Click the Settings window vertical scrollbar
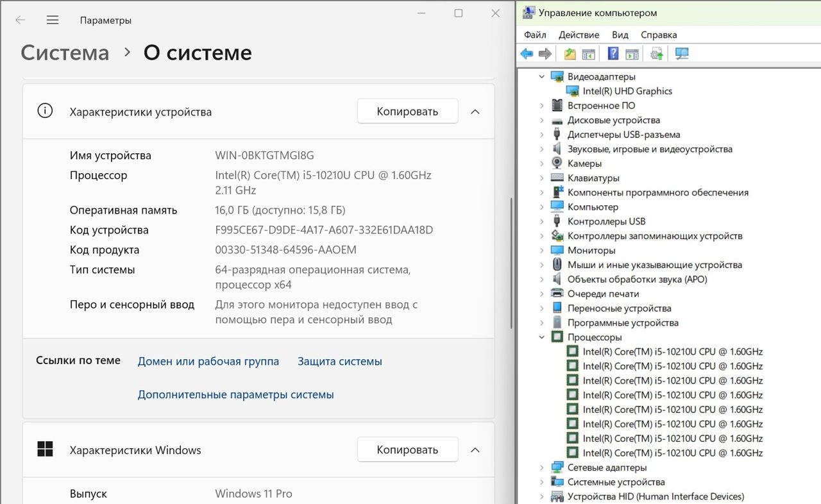The image size is (821, 504). coord(511,263)
